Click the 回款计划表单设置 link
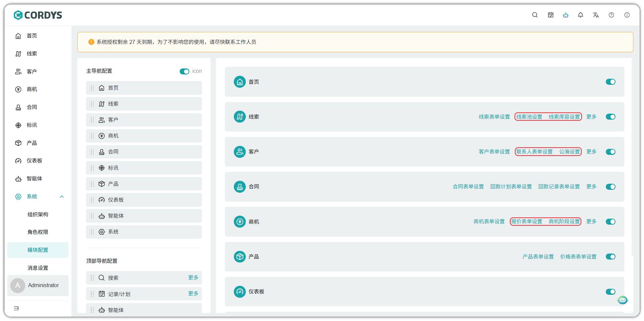 (x=511, y=187)
